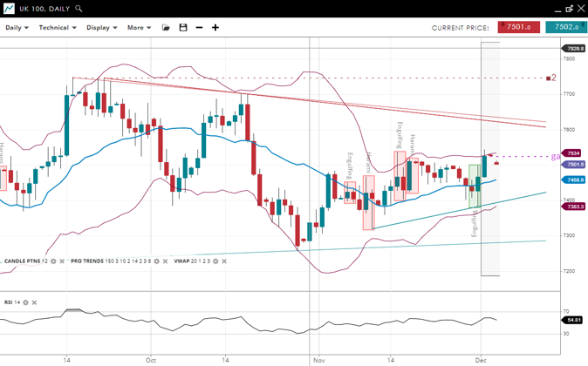
Task: Open CANDLE PTNS settings gear
Action: [x=53, y=261]
